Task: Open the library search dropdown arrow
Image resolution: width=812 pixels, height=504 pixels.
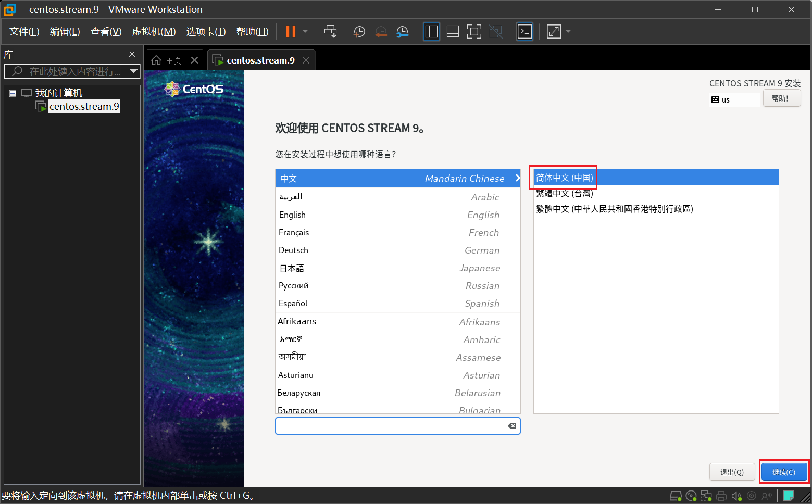Action: pos(134,71)
